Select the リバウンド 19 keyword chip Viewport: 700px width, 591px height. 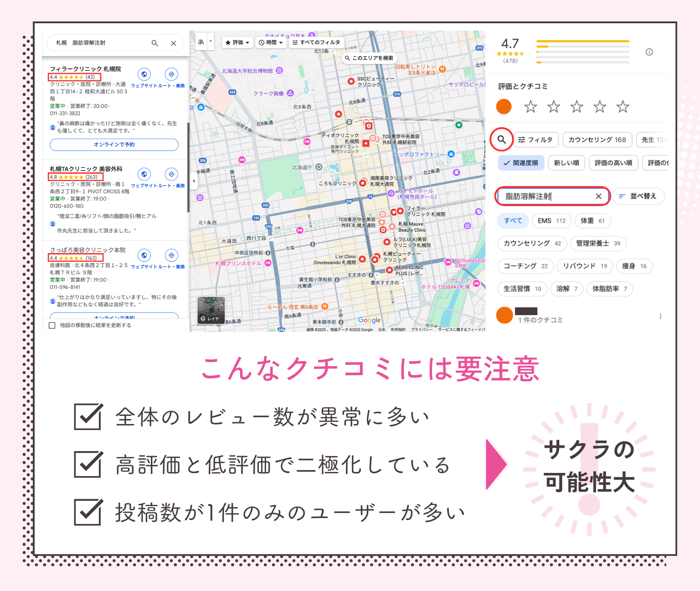(x=585, y=266)
